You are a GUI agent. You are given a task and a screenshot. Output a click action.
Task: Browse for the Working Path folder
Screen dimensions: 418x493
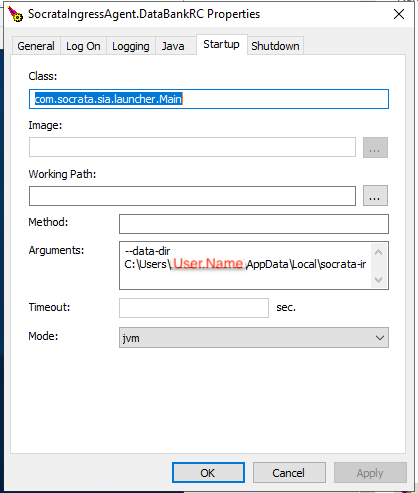coord(375,196)
